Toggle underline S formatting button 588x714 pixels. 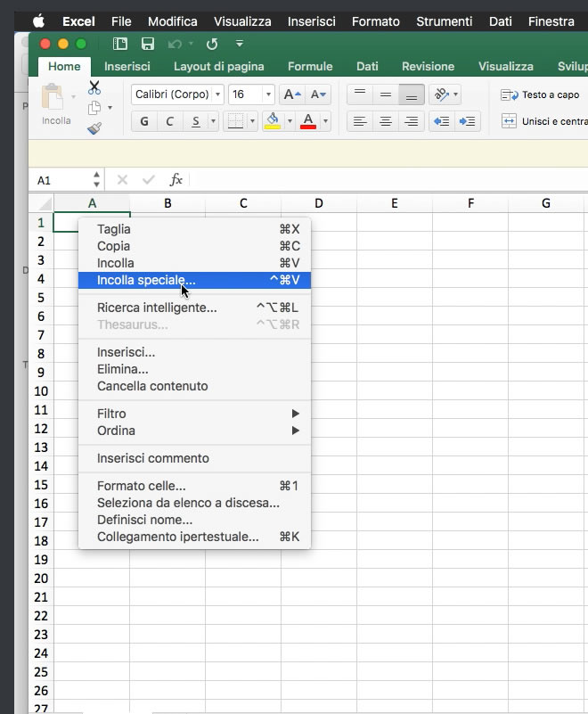(x=196, y=121)
